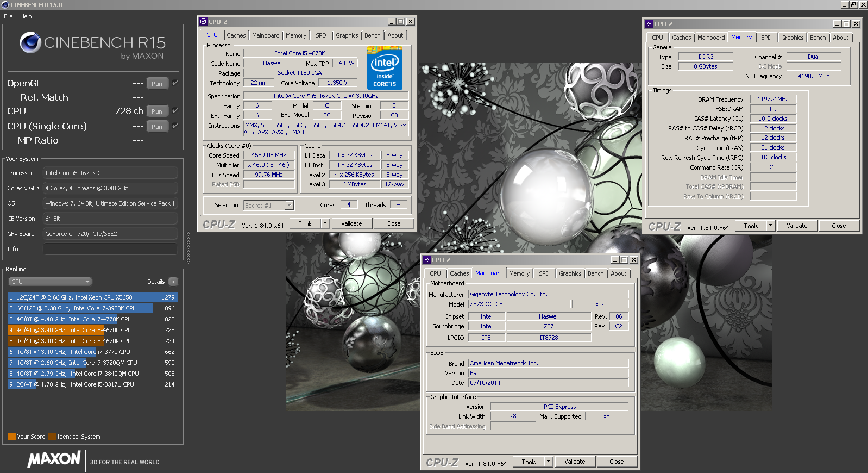Open Tools dropdown arrow in Memory window
The width and height of the screenshot is (868, 473).
[771, 226]
